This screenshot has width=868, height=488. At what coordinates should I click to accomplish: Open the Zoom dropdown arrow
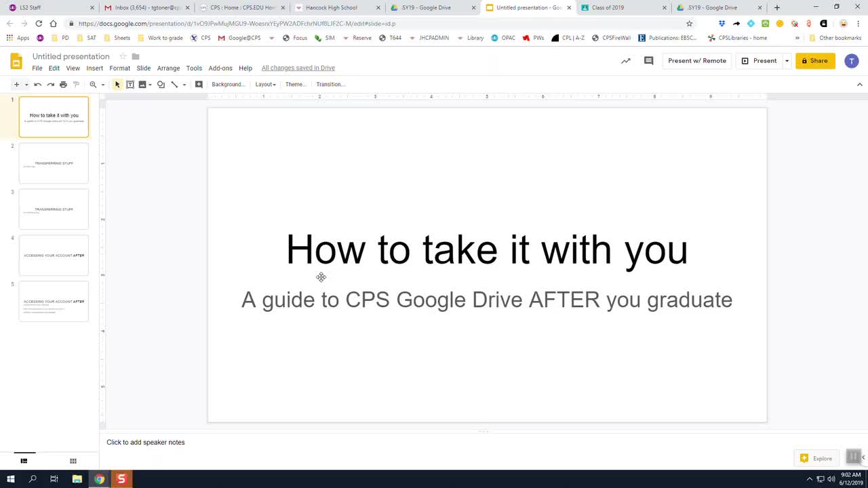103,85
